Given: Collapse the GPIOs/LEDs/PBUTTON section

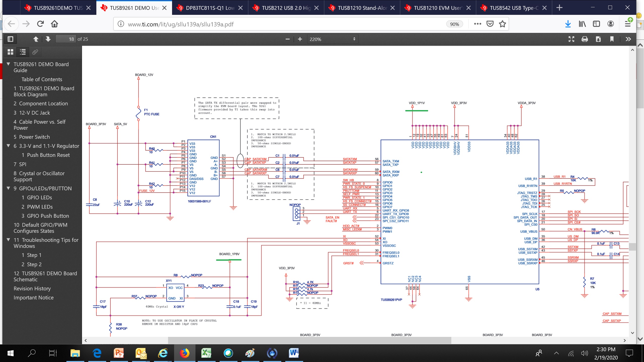Looking at the screenshot, I should click(x=8, y=188).
